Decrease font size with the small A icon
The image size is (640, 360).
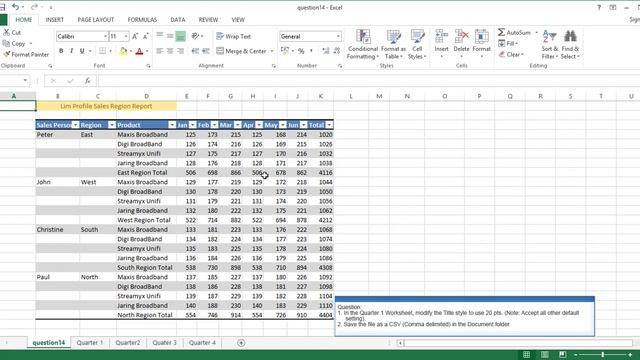[146, 36]
